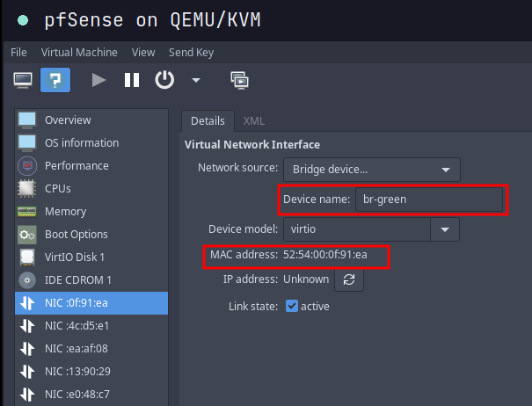Select Boot Options in sidebar
The image size is (532, 406).
coord(76,234)
